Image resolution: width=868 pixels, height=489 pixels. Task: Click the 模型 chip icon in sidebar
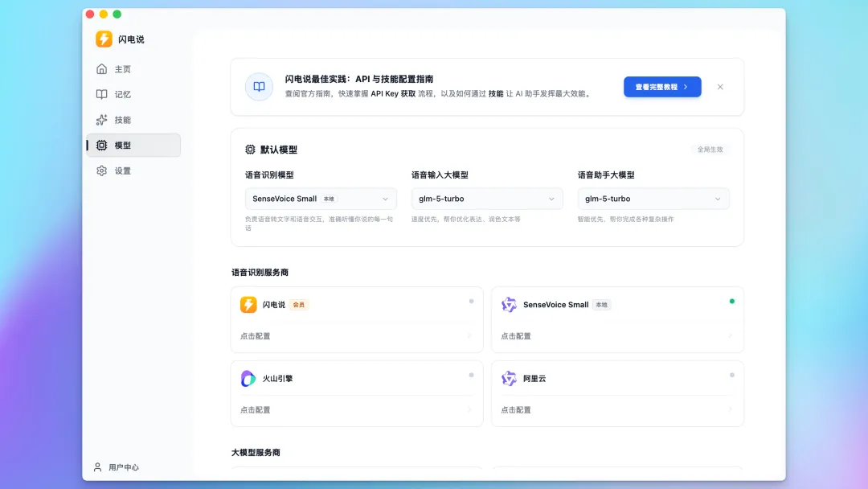coord(101,145)
